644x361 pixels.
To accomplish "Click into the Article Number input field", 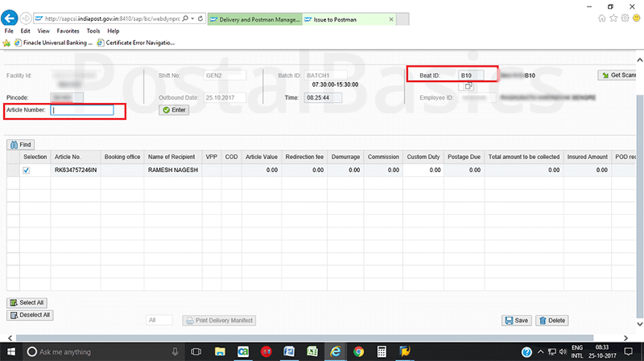I will [x=81, y=111].
